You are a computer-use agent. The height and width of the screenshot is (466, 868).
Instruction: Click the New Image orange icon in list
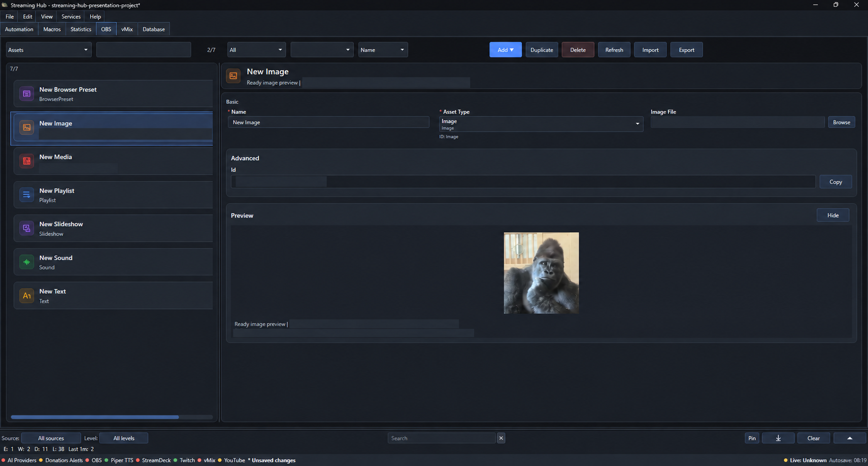(27, 127)
